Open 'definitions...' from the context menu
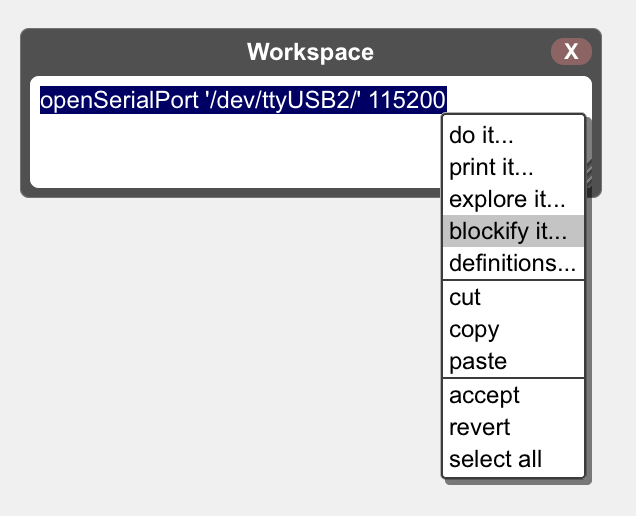636x516 pixels. coord(513,263)
